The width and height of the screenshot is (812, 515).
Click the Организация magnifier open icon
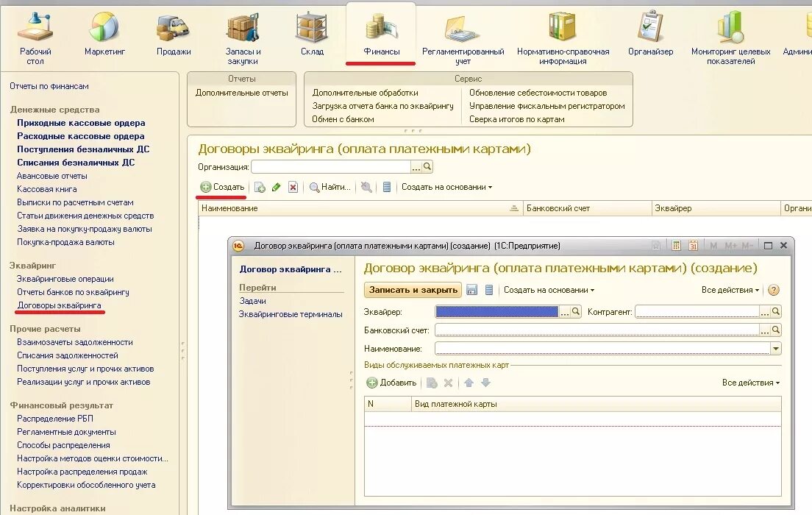(x=427, y=167)
